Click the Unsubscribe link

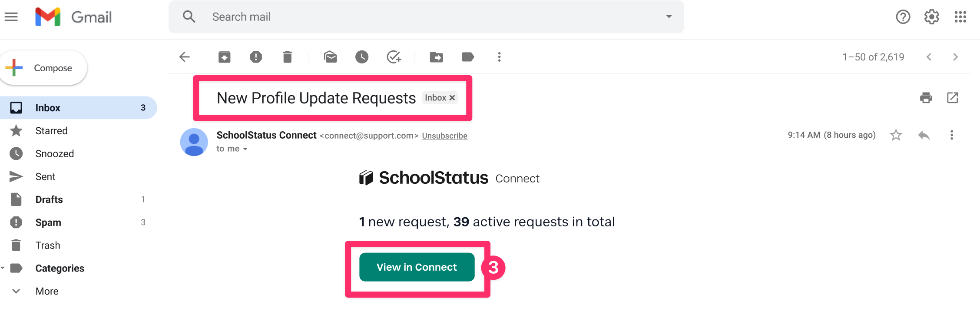click(444, 136)
